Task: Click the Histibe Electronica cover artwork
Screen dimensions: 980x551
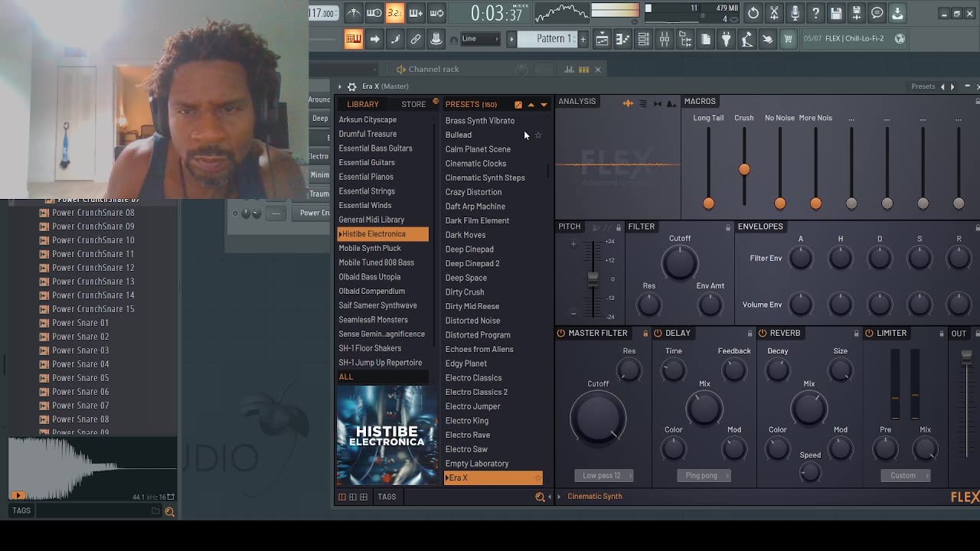Action: pyautogui.click(x=387, y=435)
